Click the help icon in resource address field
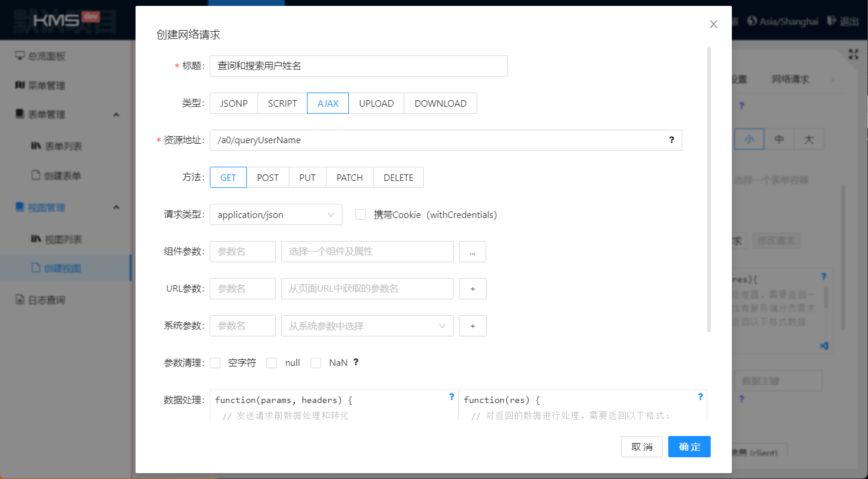The width and height of the screenshot is (868, 479). click(671, 140)
